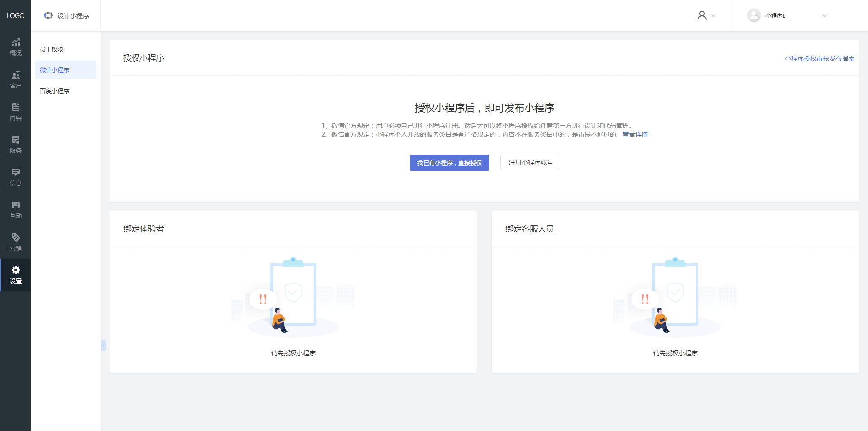The width and height of the screenshot is (868, 431).
Task: Click the user profile icon in header
Action: tap(702, 15)
